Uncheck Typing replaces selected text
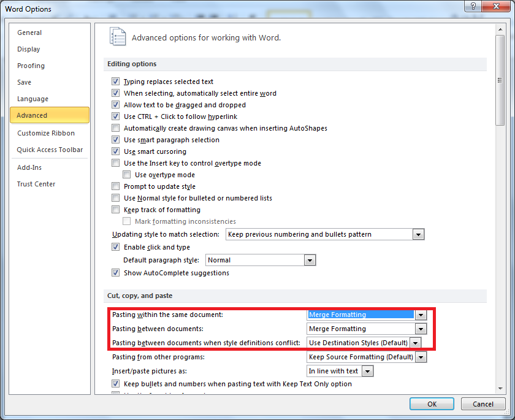 [116, 82]
